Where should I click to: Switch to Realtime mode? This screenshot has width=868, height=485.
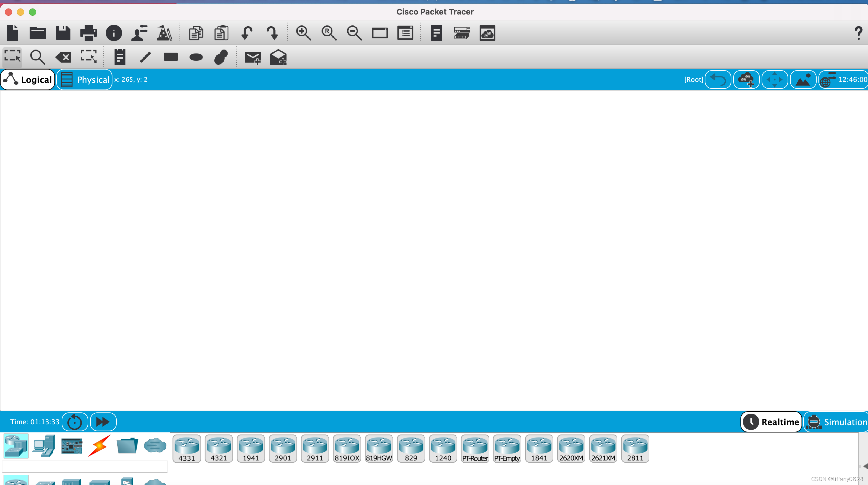pyautogui.click(x=771, y=422)
